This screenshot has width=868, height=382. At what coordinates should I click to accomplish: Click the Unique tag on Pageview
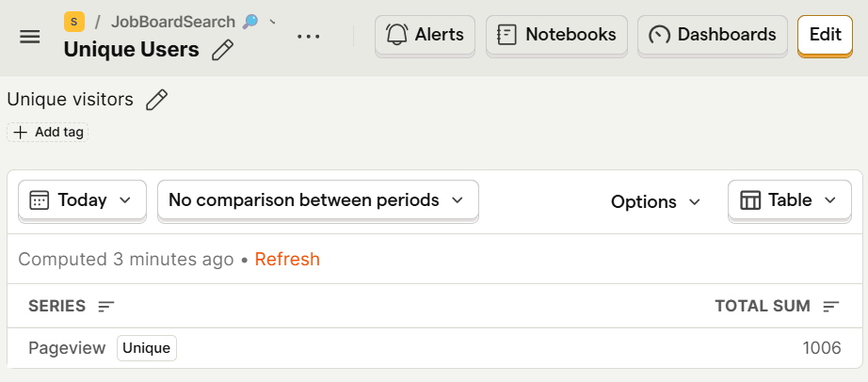pyautogui.click(x=147, y=348)
